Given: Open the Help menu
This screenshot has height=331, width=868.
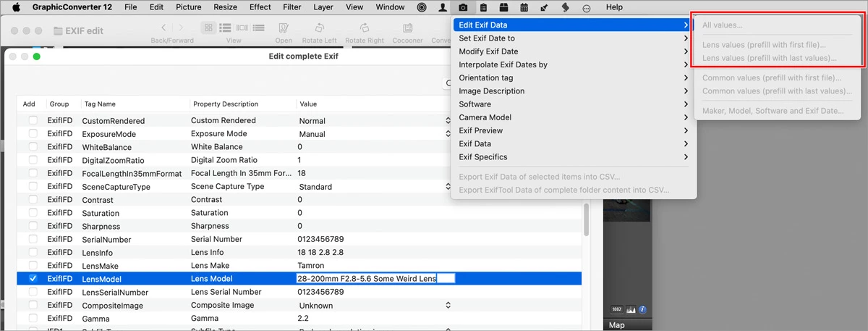Looking at the screenshot, I should click(614, 7).
